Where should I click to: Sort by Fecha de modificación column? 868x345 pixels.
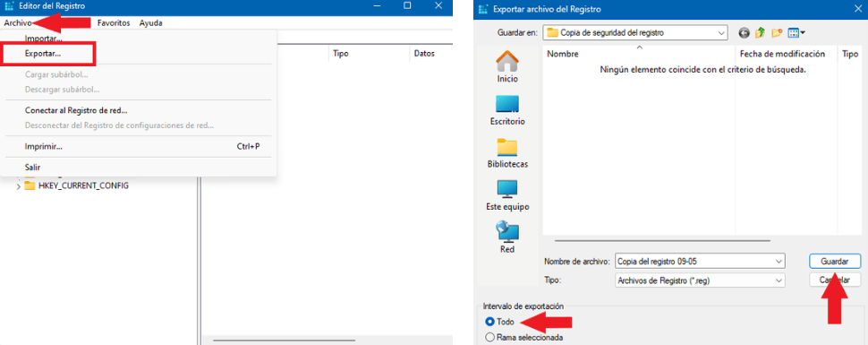(x=782, y=54)
